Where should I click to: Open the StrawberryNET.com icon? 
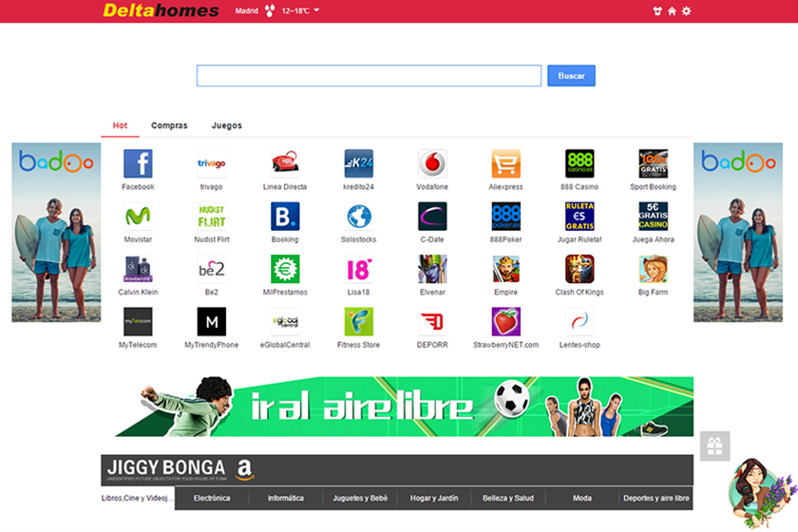505,322
